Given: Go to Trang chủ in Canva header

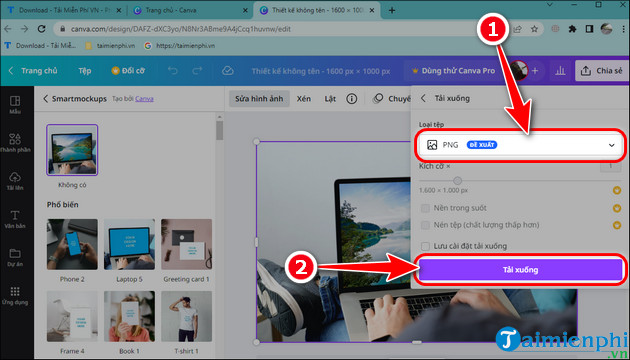Looking at the screenshot, I should 39,71.
